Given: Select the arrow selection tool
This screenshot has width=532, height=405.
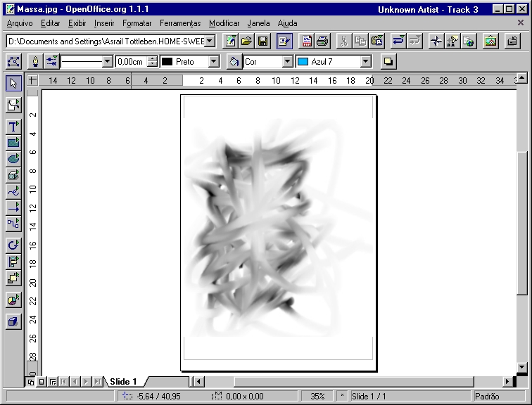Looking at the screenshot, I should (13, 84).
